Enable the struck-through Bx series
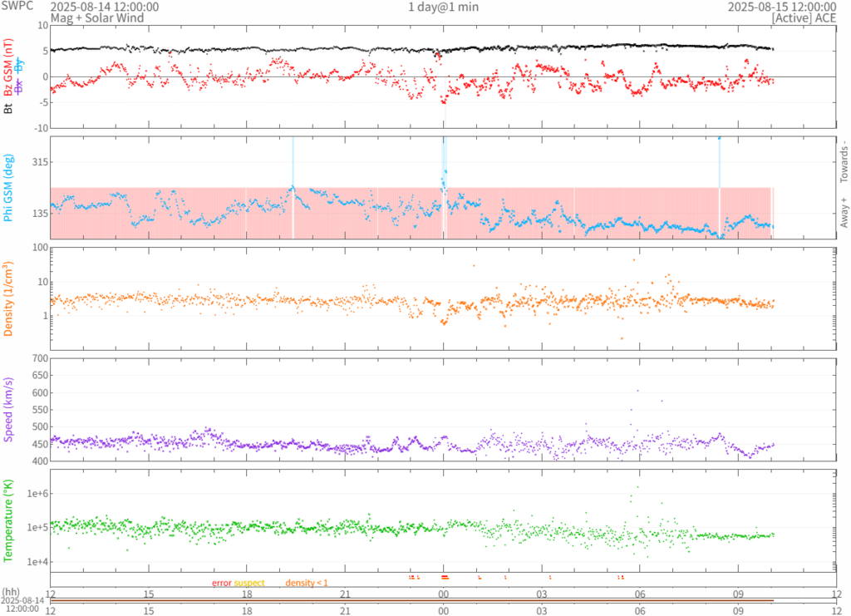 [20, 86]
